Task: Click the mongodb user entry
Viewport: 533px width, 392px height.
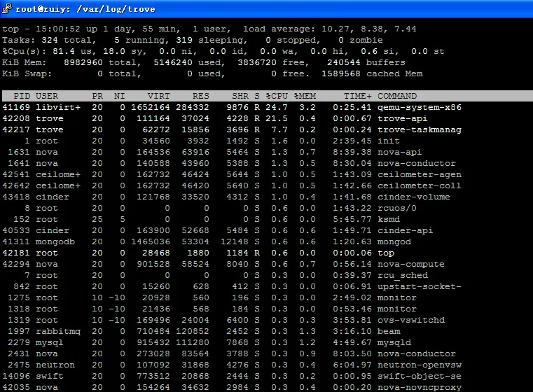Action: (55, 242)
